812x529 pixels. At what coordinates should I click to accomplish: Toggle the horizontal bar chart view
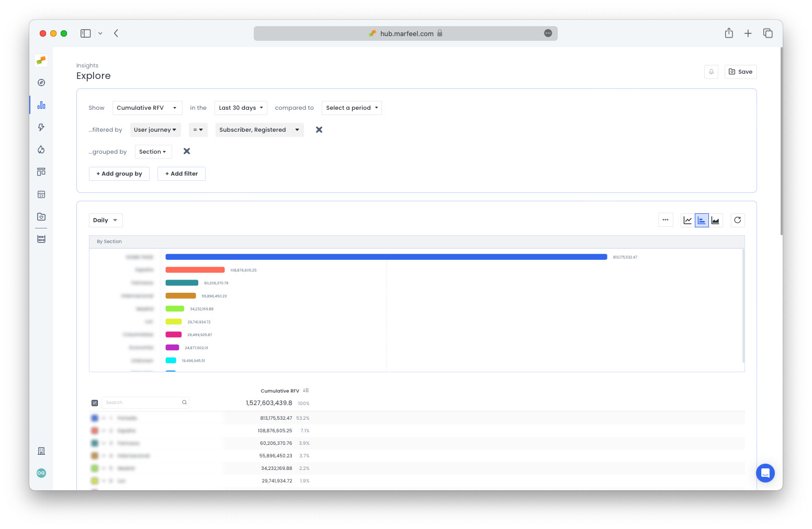pos(702,220)
